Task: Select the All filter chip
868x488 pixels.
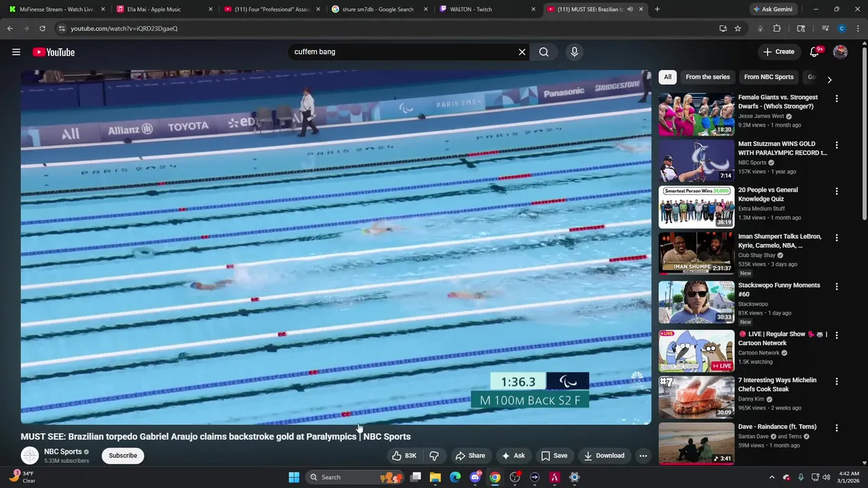Action: [668, 77]
